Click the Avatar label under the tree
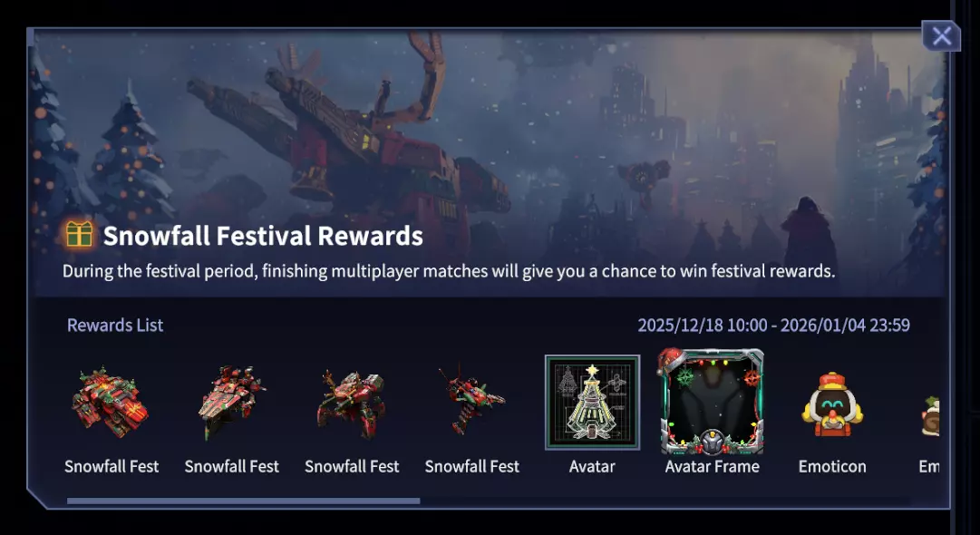This screenshot has width=980, height=535. 592,466
